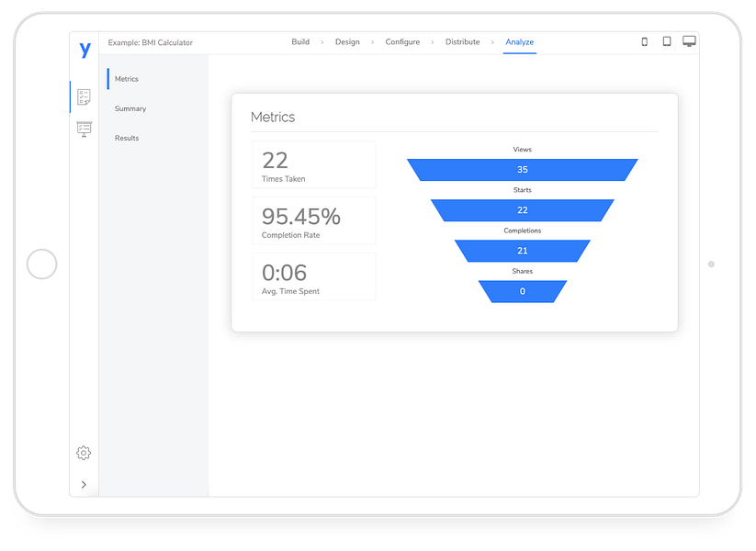Click the 'Views' funnel label
This screenshot has width=756, height=551.
(522, 150)
